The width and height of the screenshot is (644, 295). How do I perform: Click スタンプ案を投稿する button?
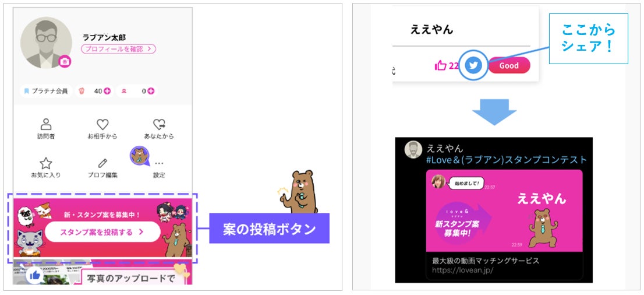click(102, 231)
